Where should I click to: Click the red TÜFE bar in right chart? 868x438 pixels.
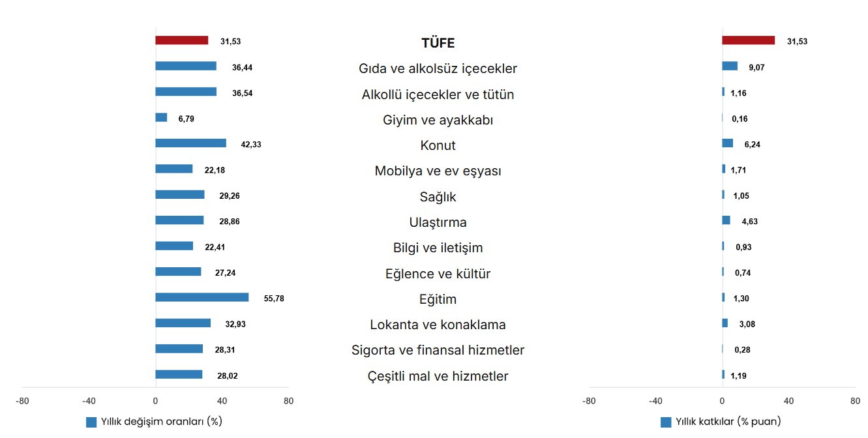click(x=748, y=40)
